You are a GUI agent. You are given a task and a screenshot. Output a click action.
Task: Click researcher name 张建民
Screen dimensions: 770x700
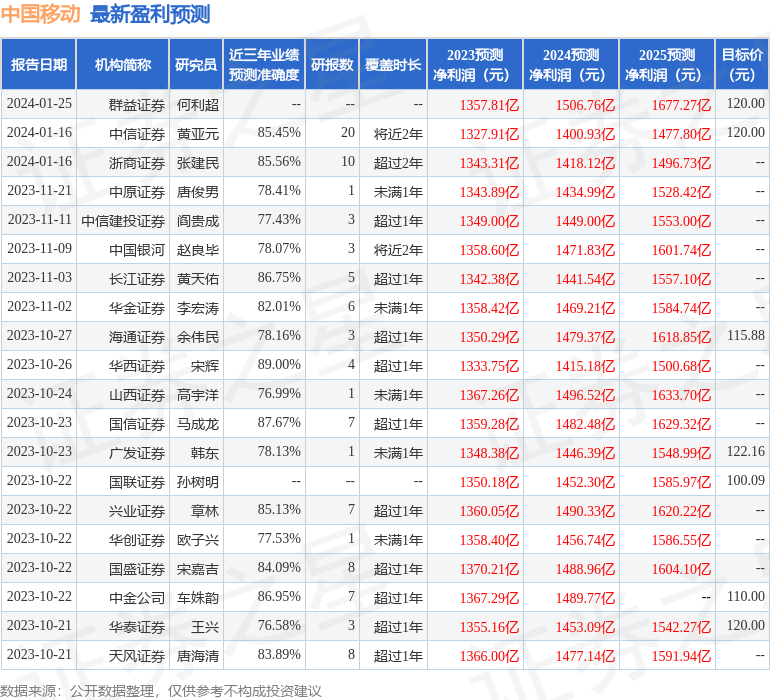[x=198, y=163]
